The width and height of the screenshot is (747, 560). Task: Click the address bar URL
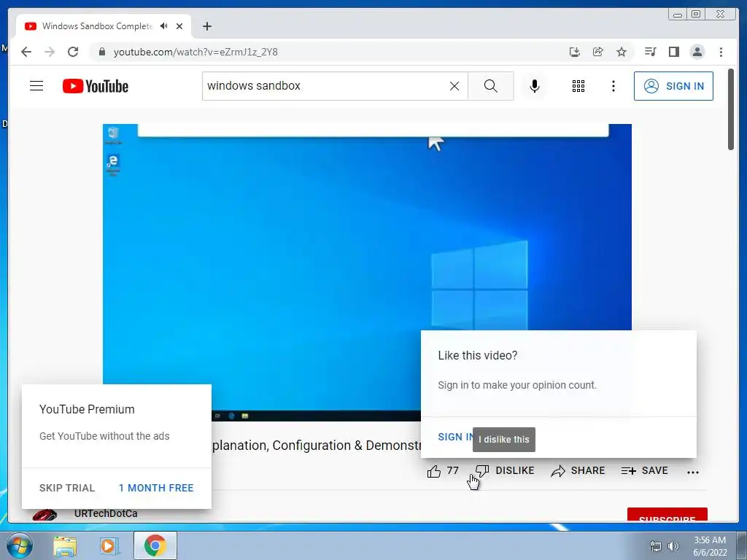point(196,52)
